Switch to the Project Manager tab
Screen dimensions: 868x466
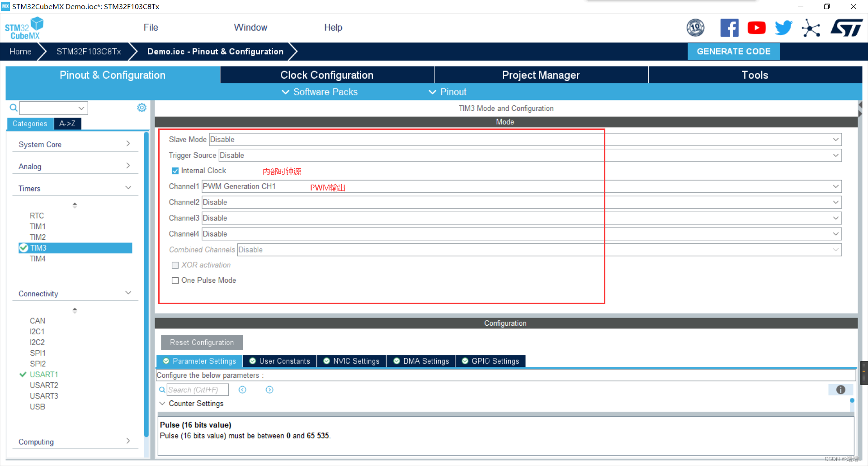click(541, 75)
